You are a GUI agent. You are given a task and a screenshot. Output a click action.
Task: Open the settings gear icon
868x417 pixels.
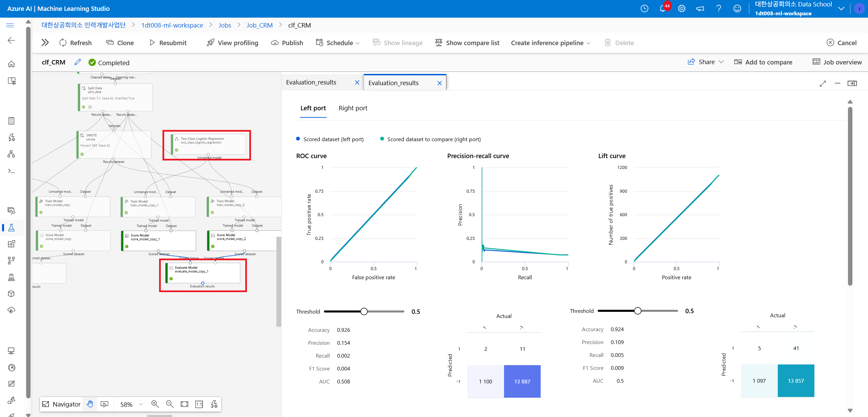click(682, 8)
